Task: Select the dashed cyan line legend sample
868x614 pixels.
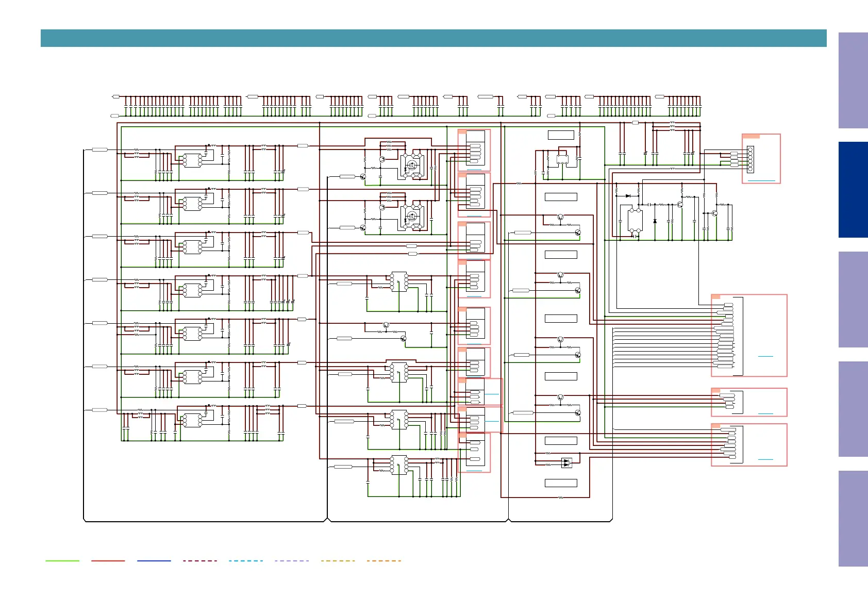Action: (246, 560)
